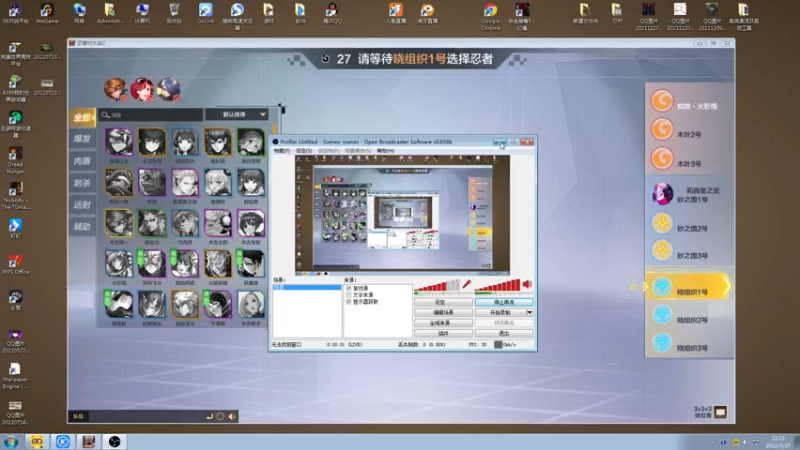The image size is (800, 450).
Task: Open the Google Chrome desktop icon
Action: click(x=490, y=16)
